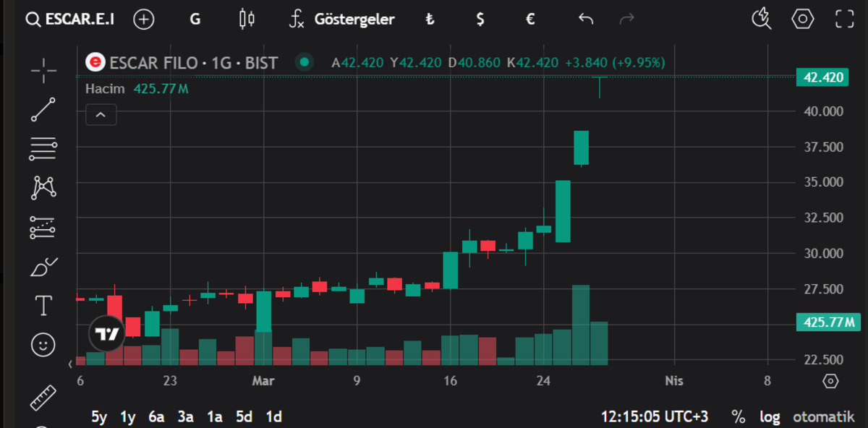Collapse the indicator legend chevron

click(101, 114)
